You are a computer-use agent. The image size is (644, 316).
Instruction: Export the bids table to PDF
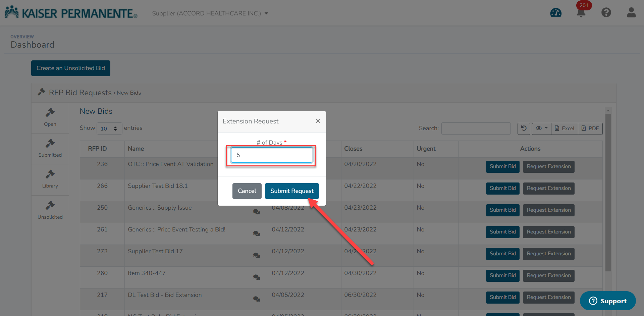(x=590, y=128)
